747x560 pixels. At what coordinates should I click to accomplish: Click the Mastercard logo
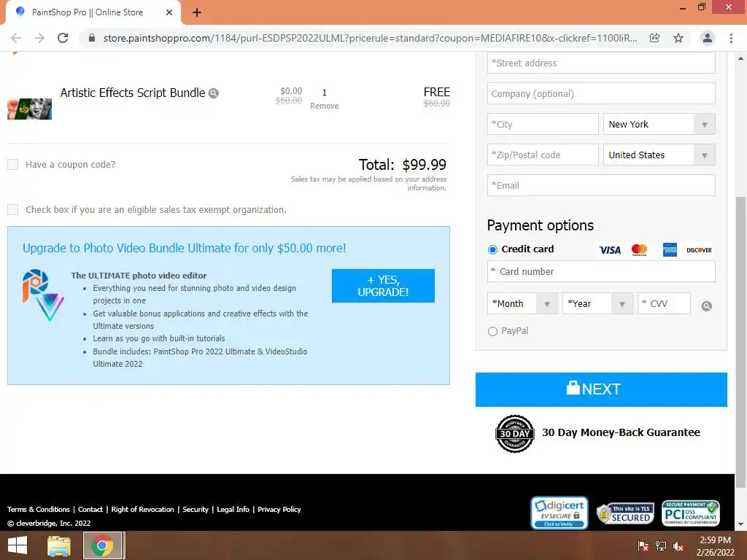click(x=639, y=250)
